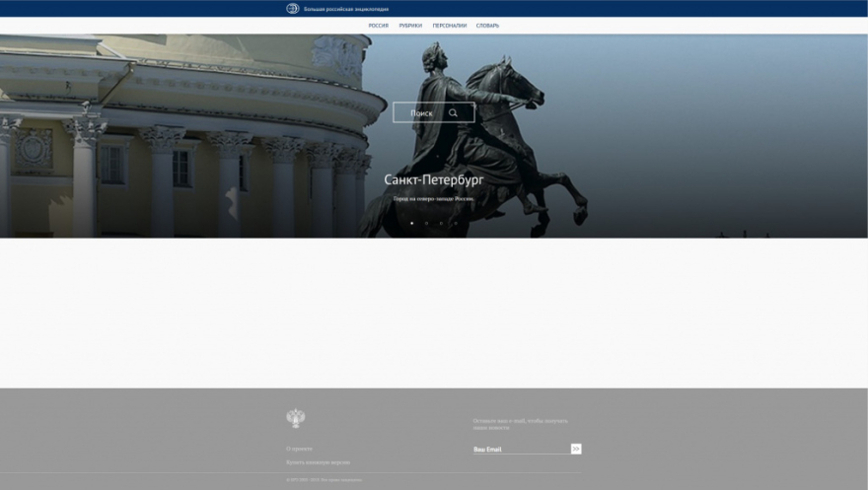868x490 pixels.
Task: Focus the Ваш Email input field
Action: [520, 450]
